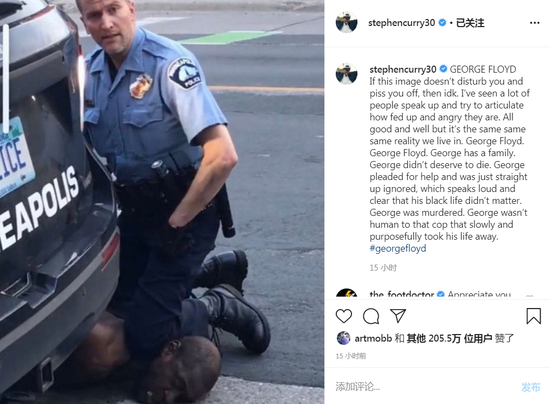Image resolution: width=550 pixels, height=404 pixels.
Task: Open the the_footdoctor username link
Action: 402,294
